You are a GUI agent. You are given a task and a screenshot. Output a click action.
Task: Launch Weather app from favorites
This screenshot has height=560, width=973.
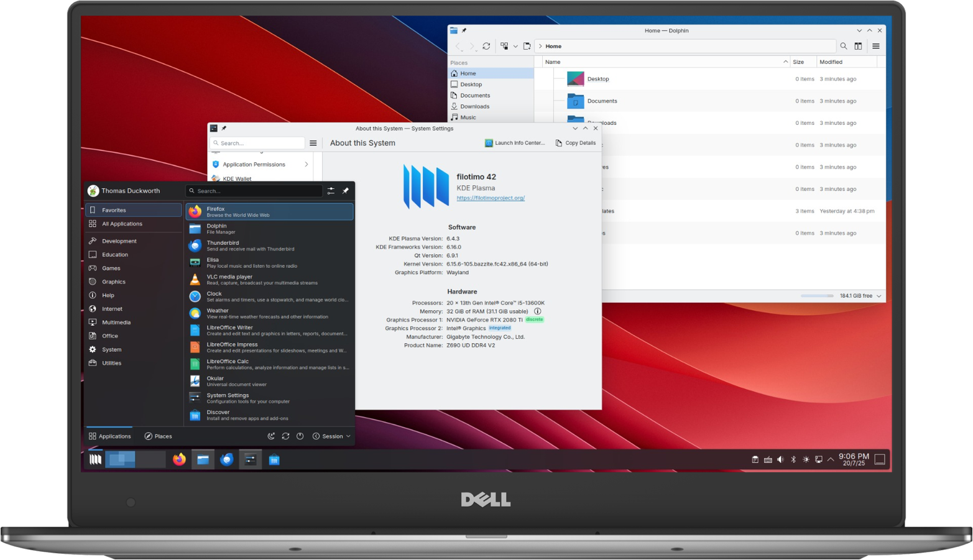click(269, 313)
